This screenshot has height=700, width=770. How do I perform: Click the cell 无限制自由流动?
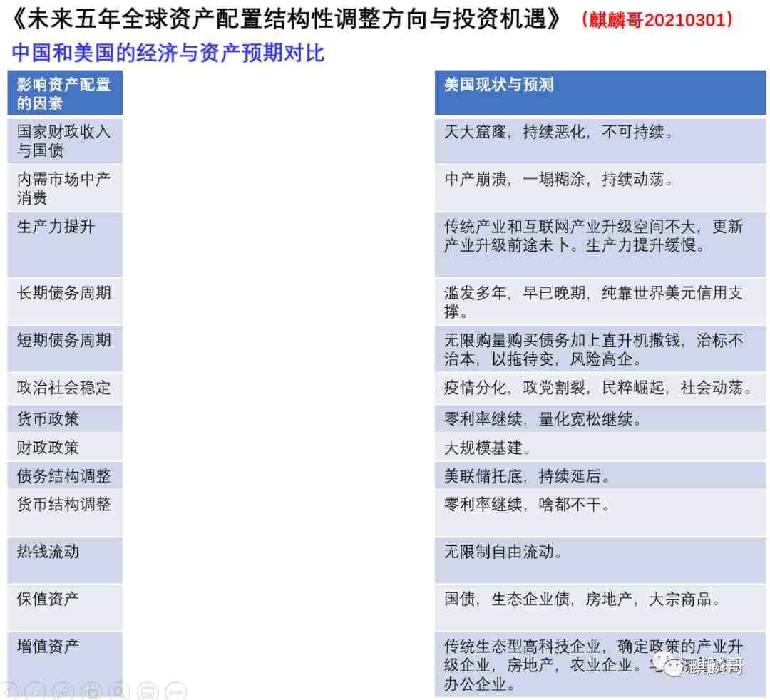click(600, 560)
